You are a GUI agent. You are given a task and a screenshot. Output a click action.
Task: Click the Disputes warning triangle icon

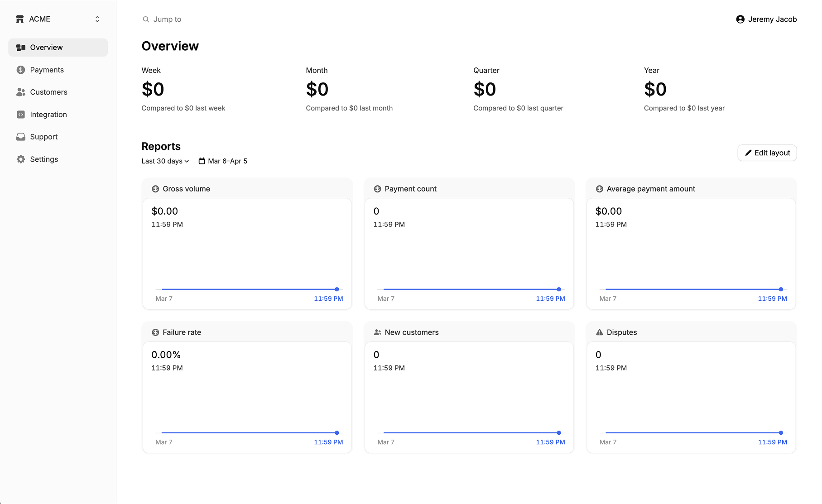tap(600, 332)
